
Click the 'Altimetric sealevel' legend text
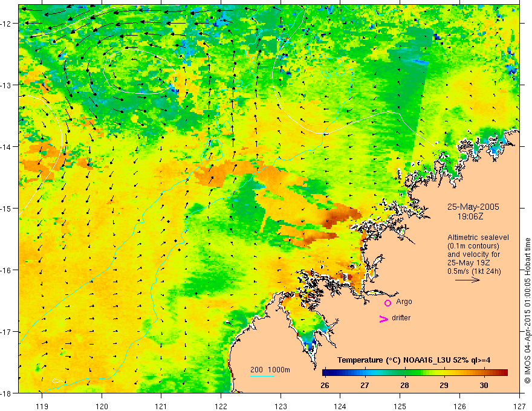pyautogui.click(x=478, y=238)
